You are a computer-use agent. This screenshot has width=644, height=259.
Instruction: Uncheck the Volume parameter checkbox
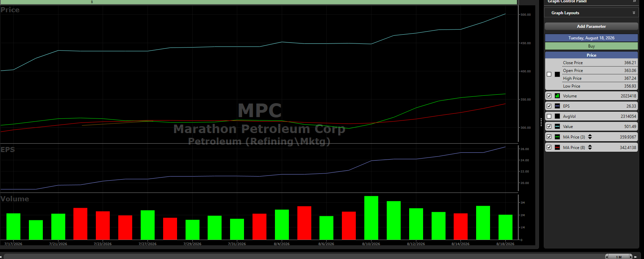pos(549,96)
